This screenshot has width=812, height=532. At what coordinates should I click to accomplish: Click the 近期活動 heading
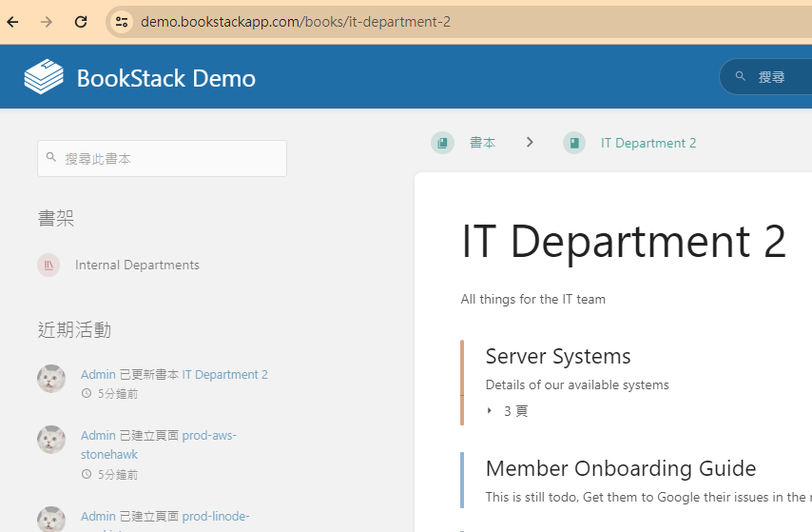click(74, 330)
